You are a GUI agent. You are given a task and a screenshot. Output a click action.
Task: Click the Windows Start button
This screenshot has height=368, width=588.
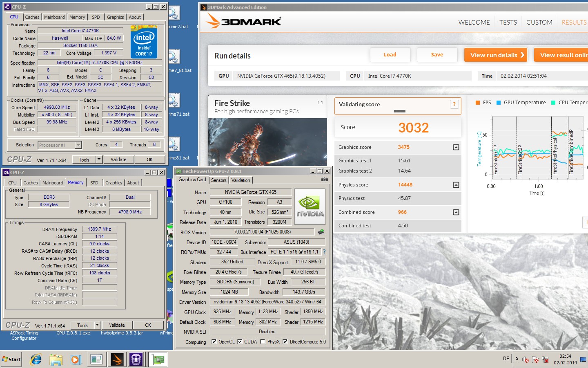pyautogui.click(x=11, y=359)
